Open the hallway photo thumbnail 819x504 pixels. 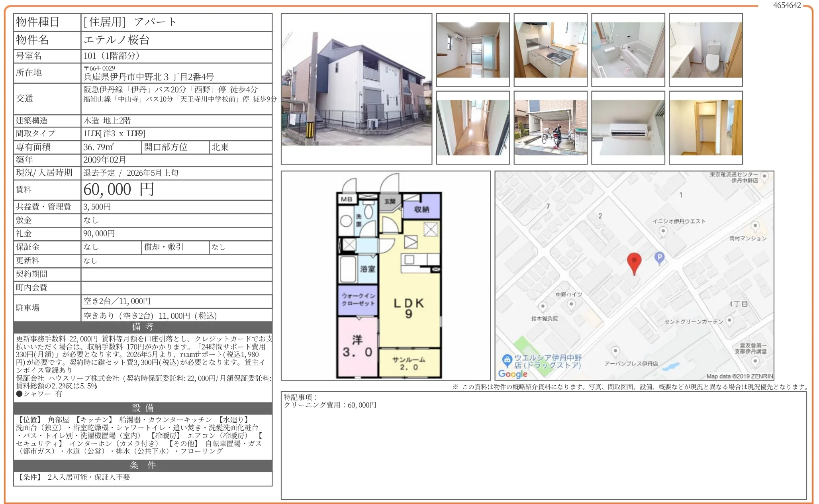pos(472,127)
